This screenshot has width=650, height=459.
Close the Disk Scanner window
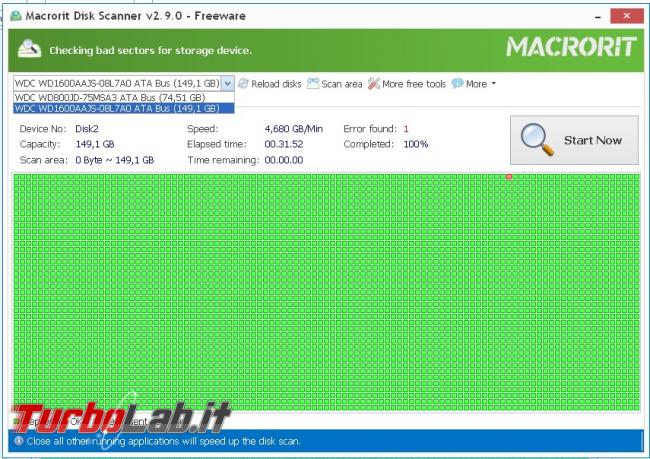627,16
